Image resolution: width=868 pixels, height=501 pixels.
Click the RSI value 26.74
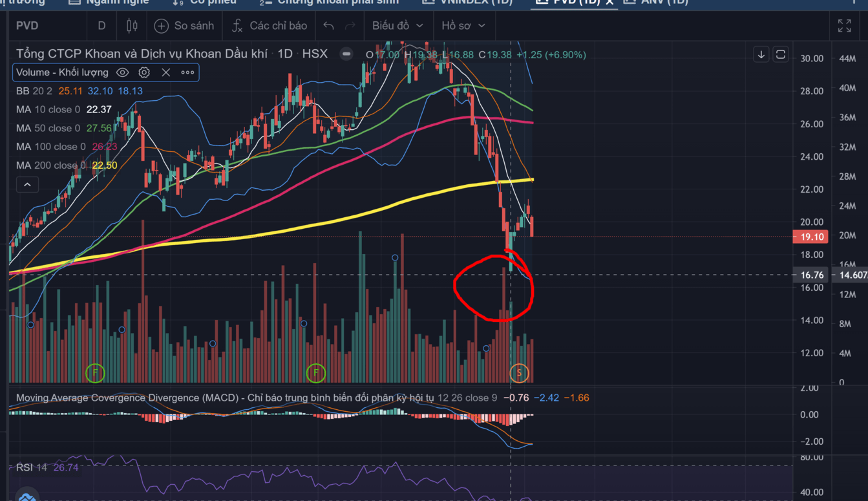coord(66,467)
